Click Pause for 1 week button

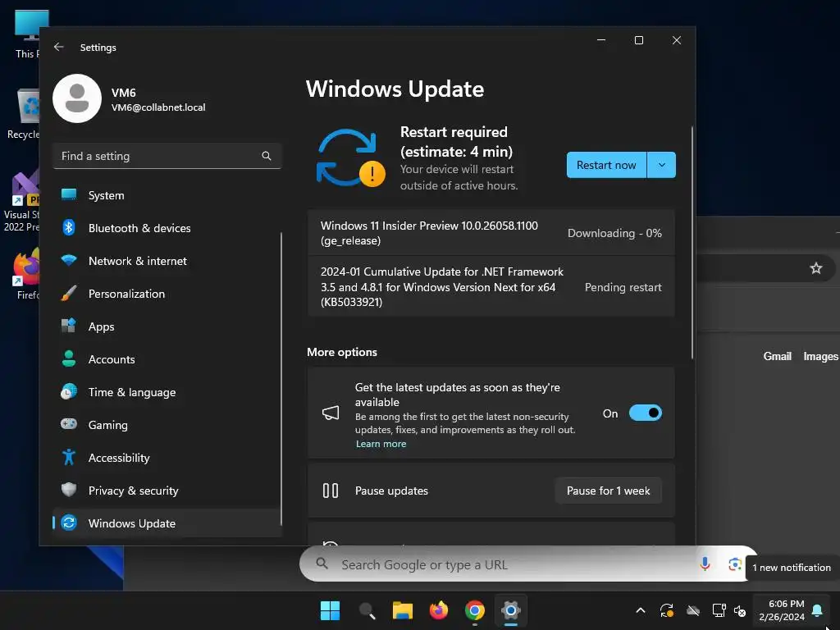[608, 491]
